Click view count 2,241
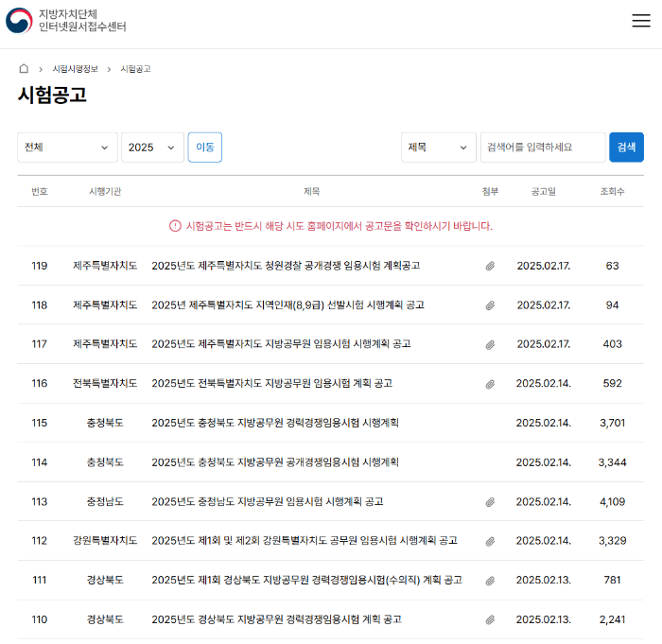 coord(612,619)
